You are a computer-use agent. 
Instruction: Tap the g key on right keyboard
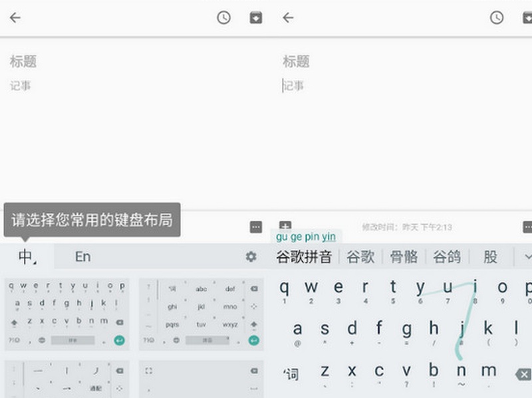click(x=406, y=333)
